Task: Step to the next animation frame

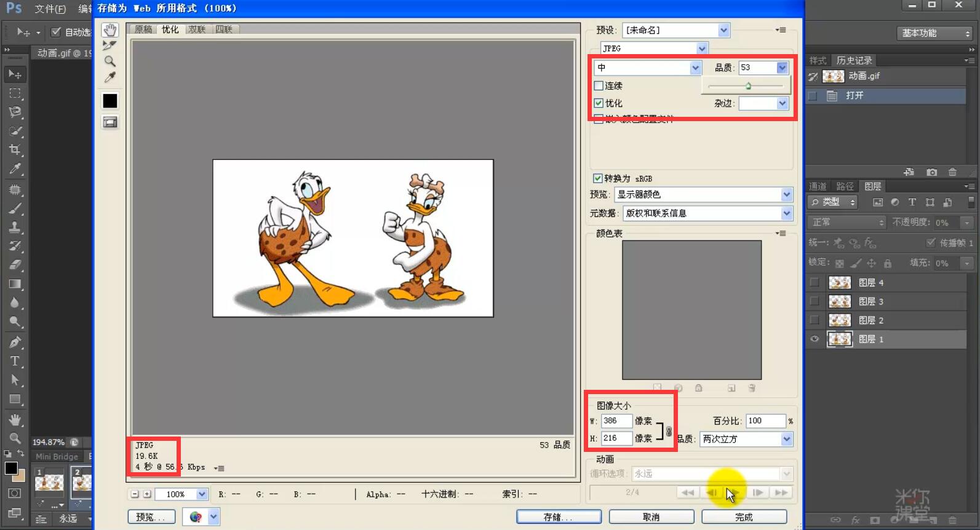Action: [758, 492]
